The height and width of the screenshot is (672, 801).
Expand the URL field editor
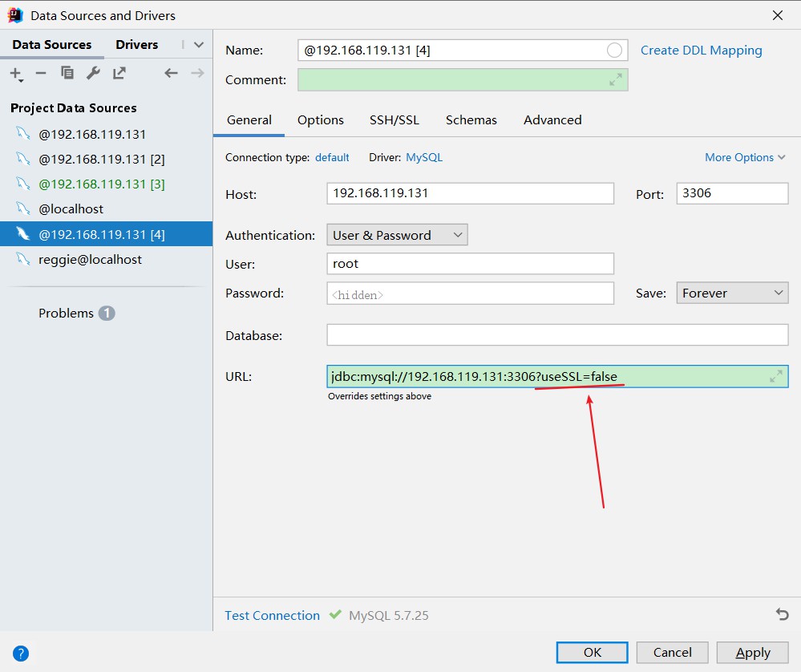pyautogui.click(x=776, y=376)
